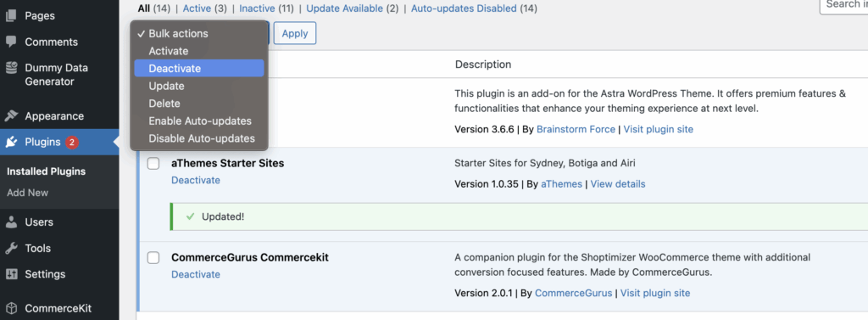Open CommerceGurus author link

tap(574, 293)
